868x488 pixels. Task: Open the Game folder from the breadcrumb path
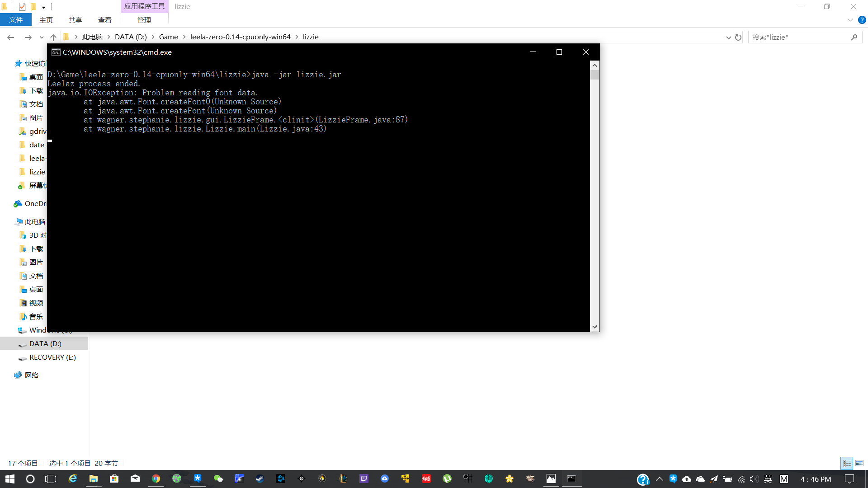(x=168, y=37)
